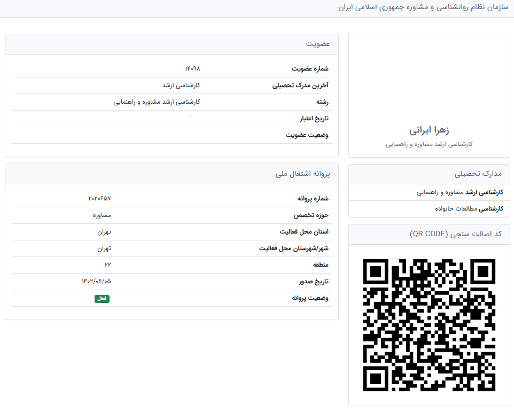Click the 'شماره پروانه' label
The width and height of the screenshot is (514, 420).
click(x=313, y=199)
